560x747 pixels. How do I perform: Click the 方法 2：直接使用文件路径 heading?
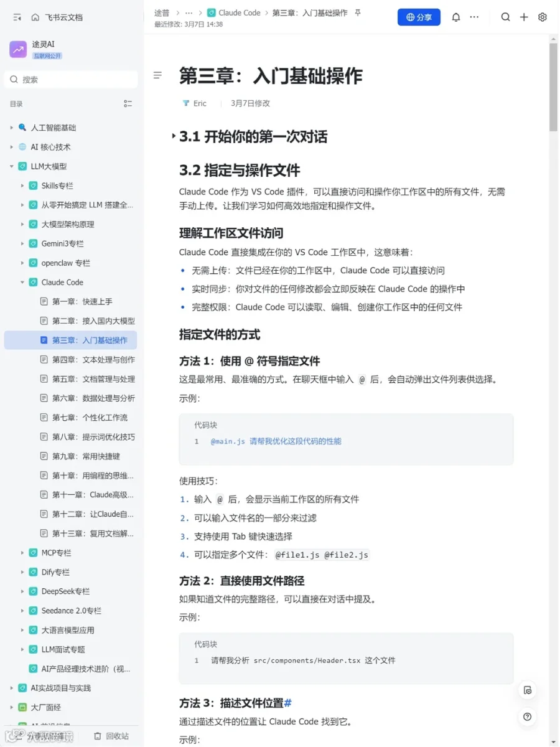tap(242, 581)
